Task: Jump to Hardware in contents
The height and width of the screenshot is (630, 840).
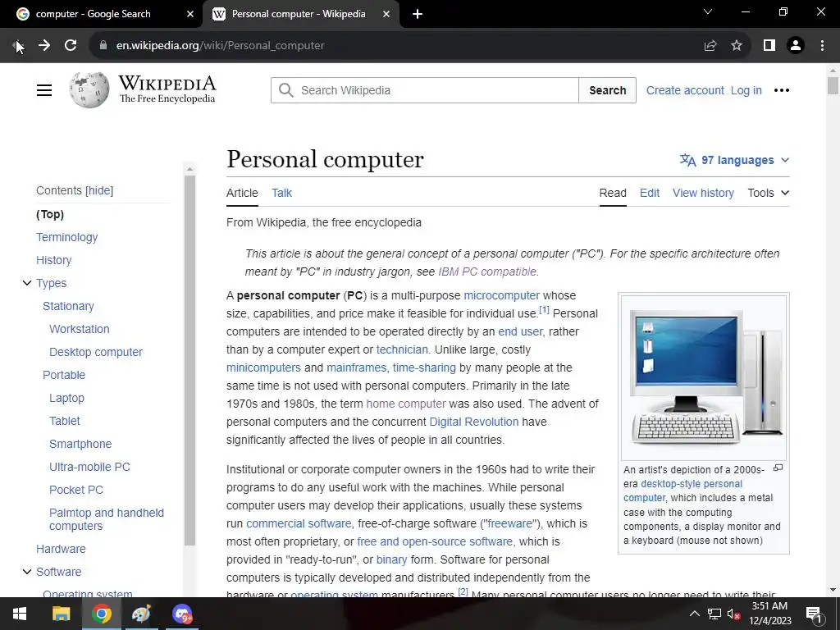Action: click(61, 549)
